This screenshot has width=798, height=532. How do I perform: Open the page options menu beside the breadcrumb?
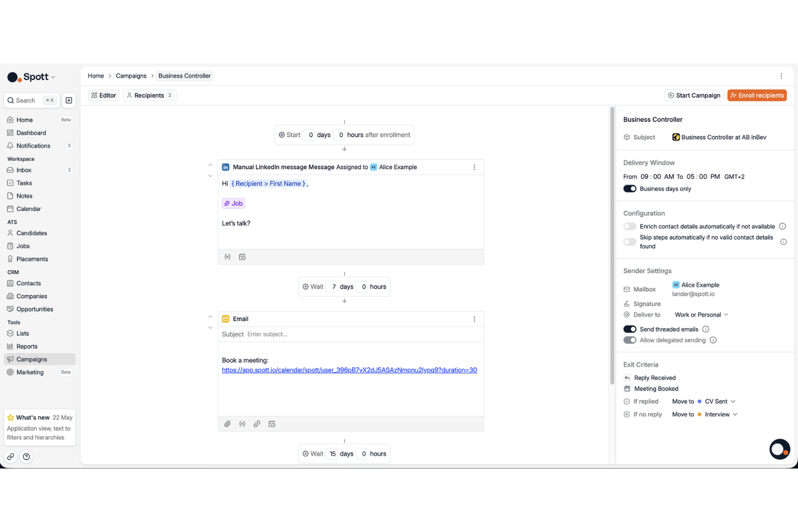[x=781, y=76]
